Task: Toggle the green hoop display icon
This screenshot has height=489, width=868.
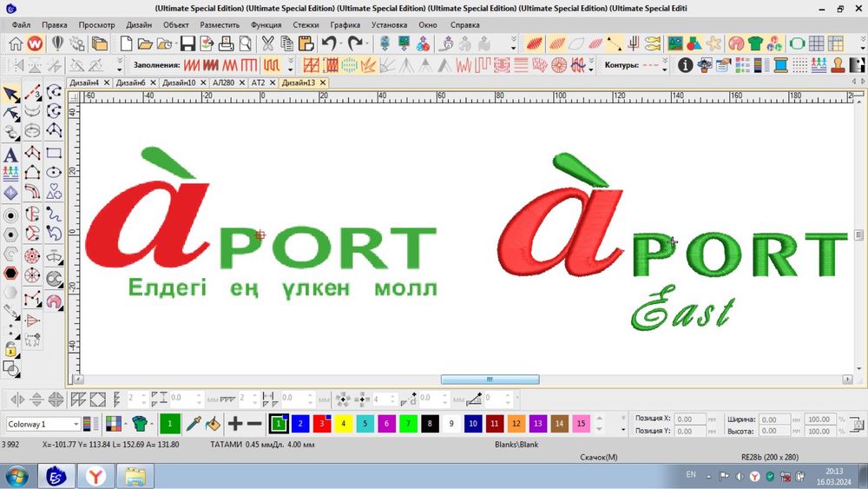Action: click(797, 43)
